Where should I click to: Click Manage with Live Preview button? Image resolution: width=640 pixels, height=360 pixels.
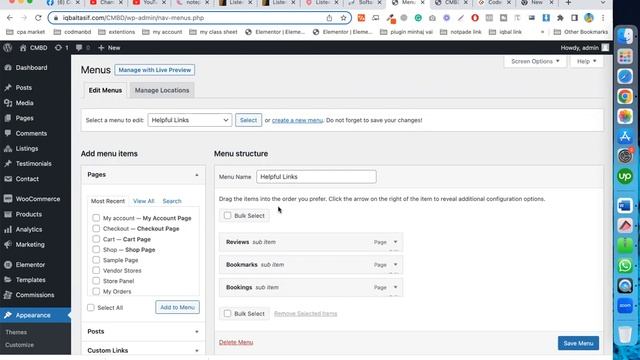click(155, 70)
